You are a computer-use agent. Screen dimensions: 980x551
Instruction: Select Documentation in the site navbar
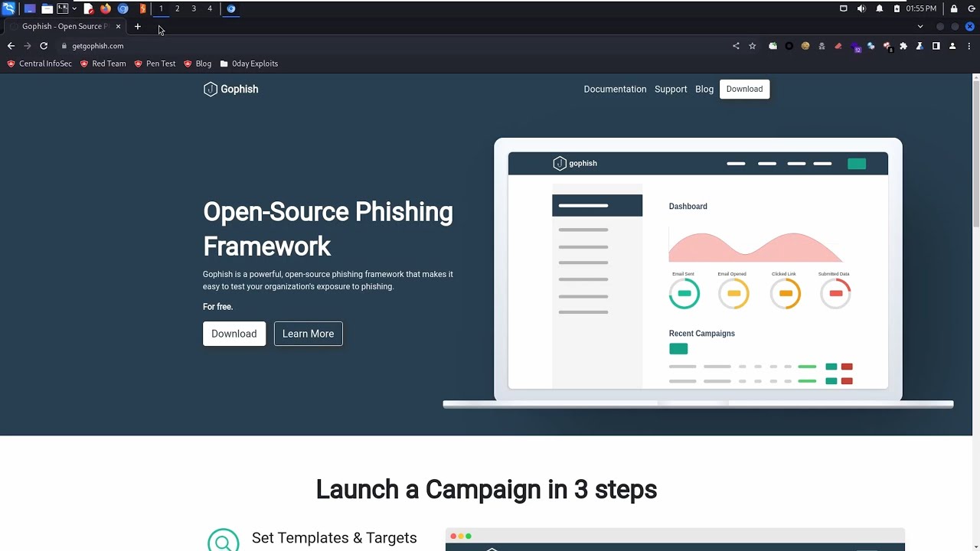(615, 89)
